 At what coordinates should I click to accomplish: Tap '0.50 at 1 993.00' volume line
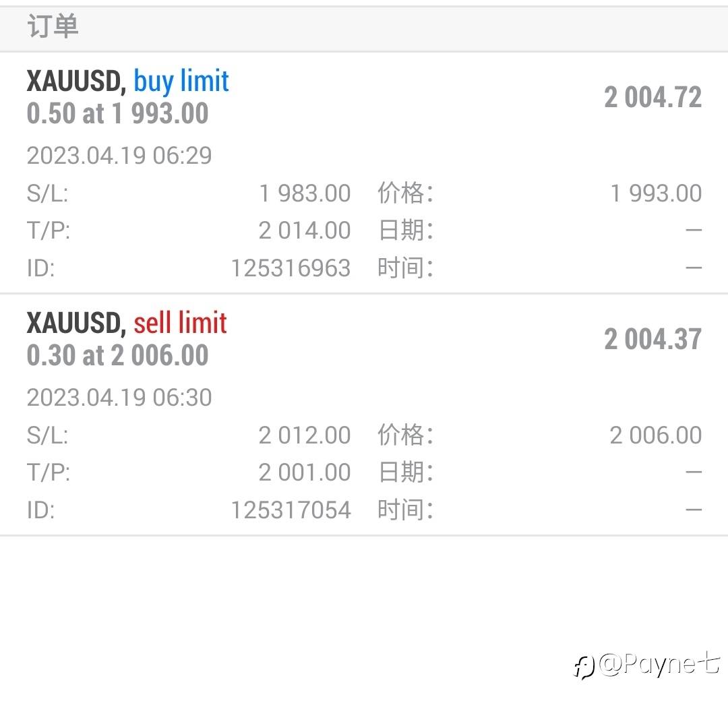117,114
